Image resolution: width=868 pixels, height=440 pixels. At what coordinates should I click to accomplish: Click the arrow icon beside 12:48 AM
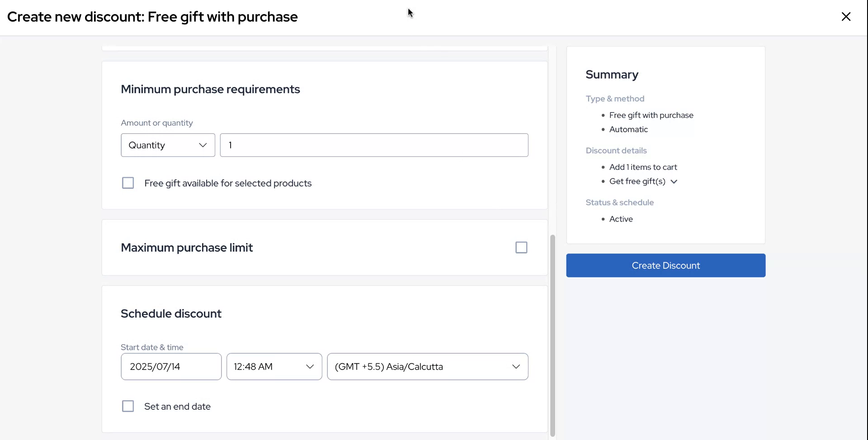pyautogui.click(x=310, y=366)
